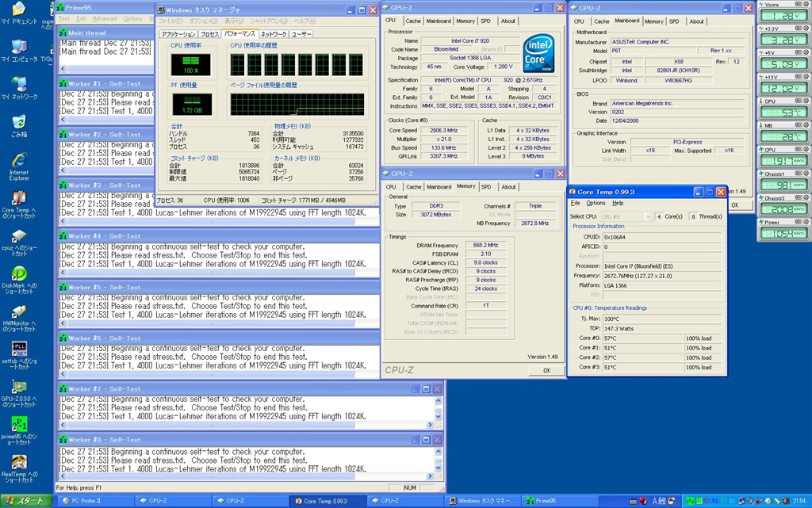Switch to the Network tab in Task Manager

pos(274,34)
